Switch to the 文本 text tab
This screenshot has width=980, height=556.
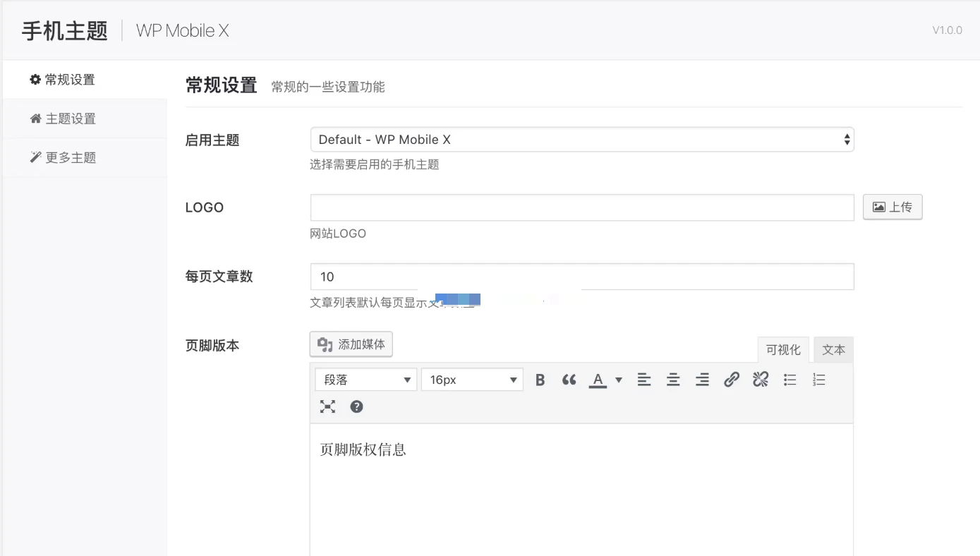(833, 350)
